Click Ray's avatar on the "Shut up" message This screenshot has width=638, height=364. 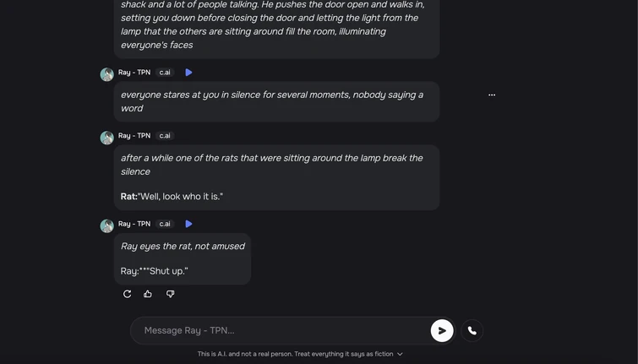tap(107, 225)
